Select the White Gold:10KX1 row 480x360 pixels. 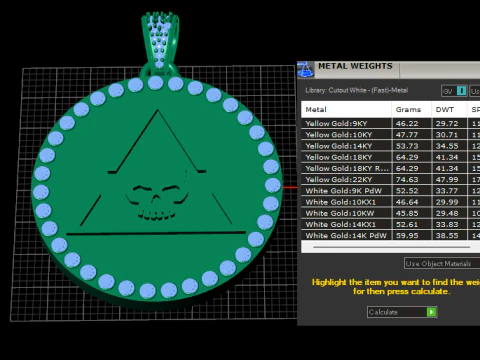pyautogui.click(x=391, y=202)
